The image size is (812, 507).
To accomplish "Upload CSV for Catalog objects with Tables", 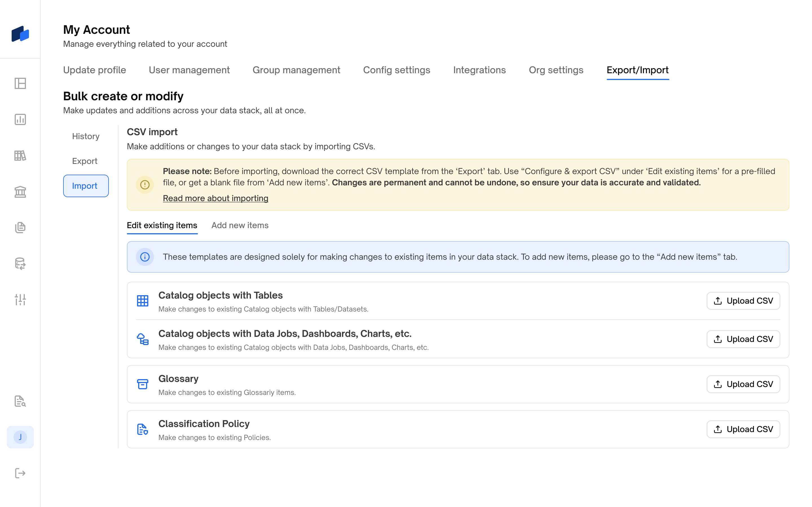I will point(743,301).
